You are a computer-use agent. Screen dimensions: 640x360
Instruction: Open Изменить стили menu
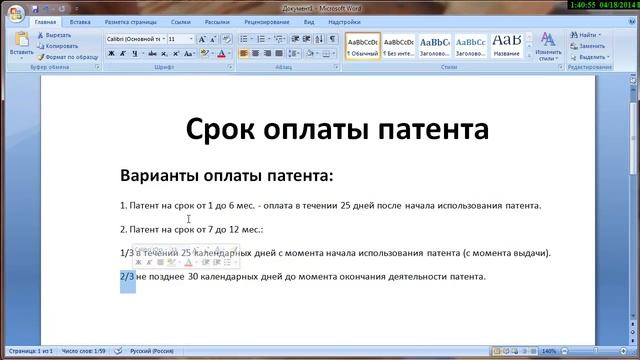(x=548, y=47)
